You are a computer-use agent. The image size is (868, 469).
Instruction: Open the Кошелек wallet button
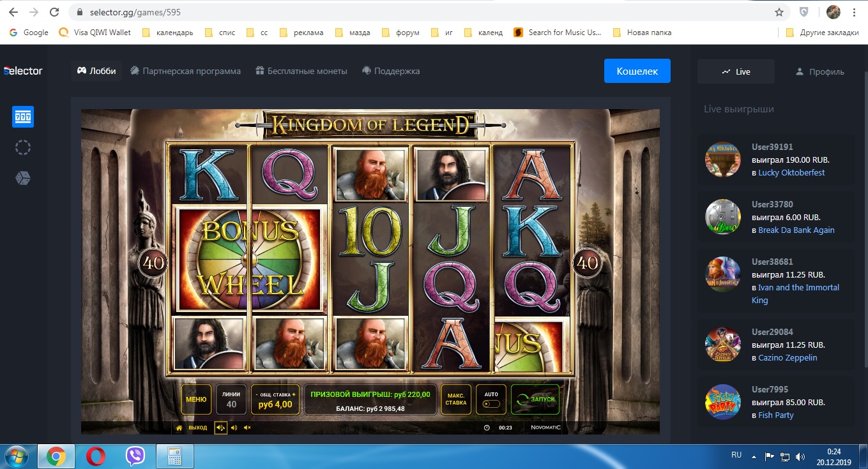point(637,71)
